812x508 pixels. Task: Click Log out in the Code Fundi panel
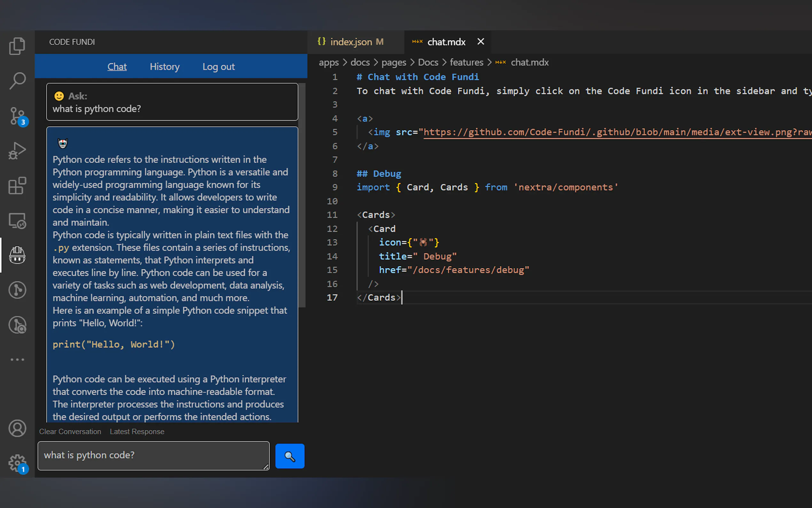219,67
